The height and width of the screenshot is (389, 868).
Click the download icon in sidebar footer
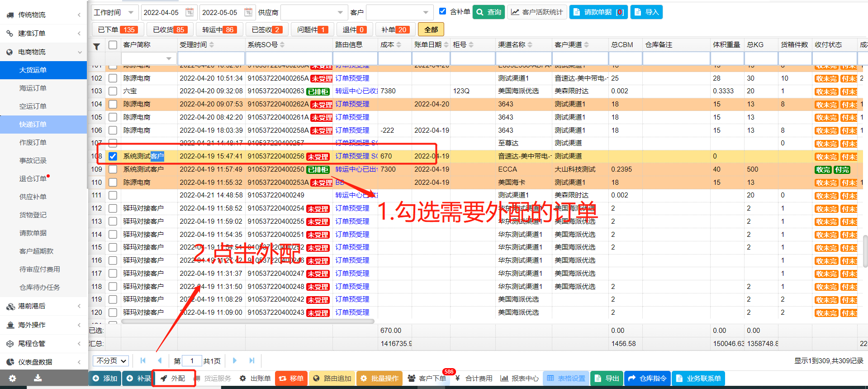tap(38, 378)
